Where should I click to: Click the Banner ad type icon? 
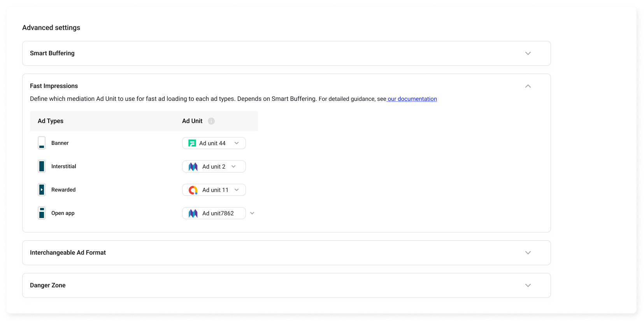pos(42,143)
